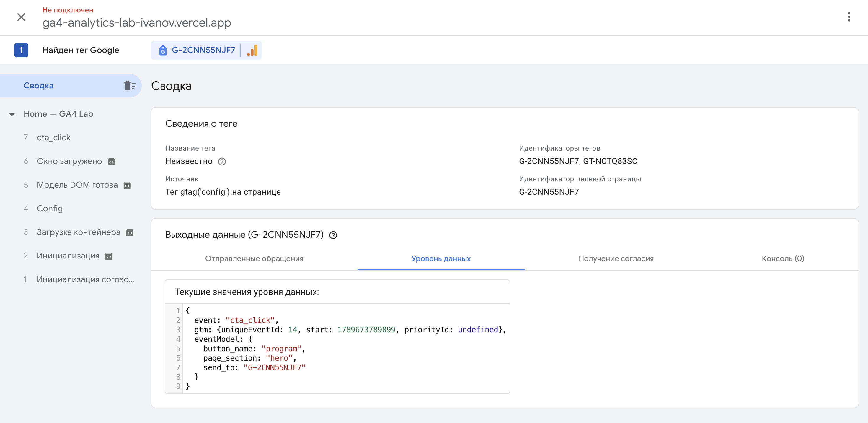Select the Сводка sidebar item
This screenshot has width=868, height=423.
coord(71,86)
